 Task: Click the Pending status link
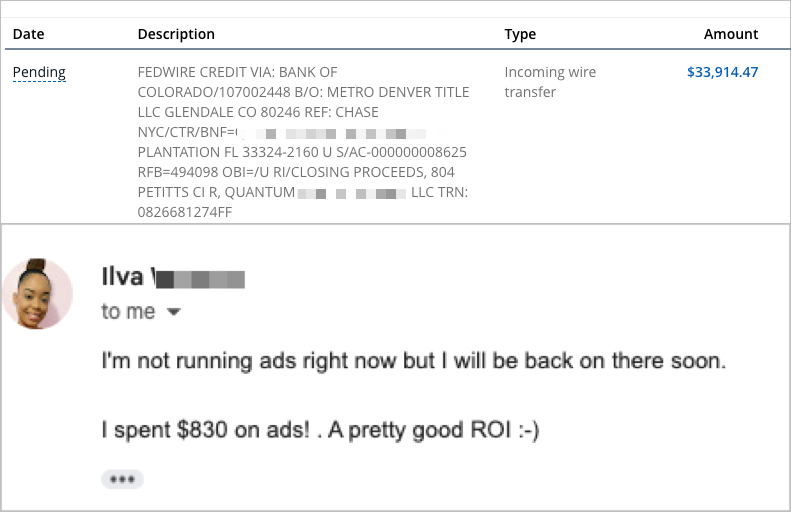coord(39,72)
